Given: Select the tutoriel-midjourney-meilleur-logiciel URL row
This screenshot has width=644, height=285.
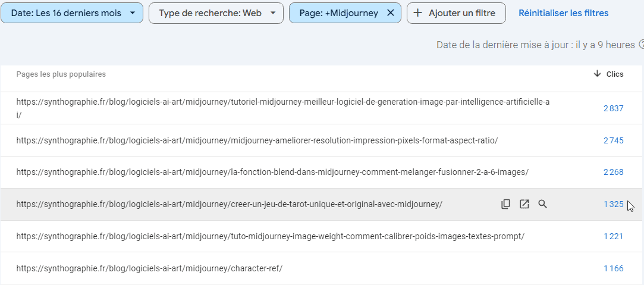Looking at the screenshot, I should pos(322,108).
